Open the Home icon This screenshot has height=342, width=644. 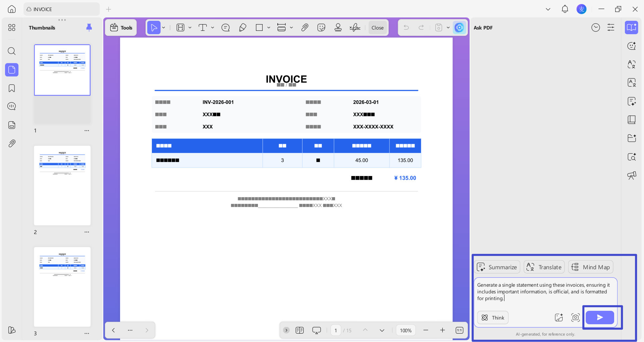click(x=12, y=9)
